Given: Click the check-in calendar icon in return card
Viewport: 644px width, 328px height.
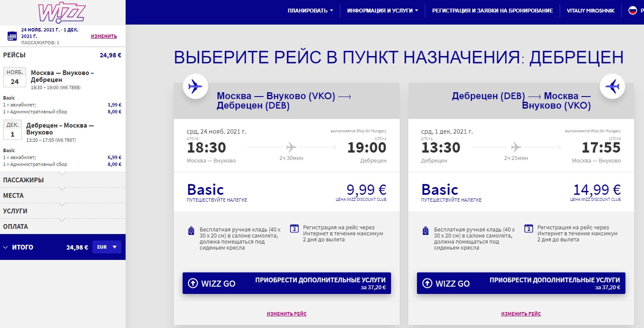Looking at the screenshot, I should (529, 228).
